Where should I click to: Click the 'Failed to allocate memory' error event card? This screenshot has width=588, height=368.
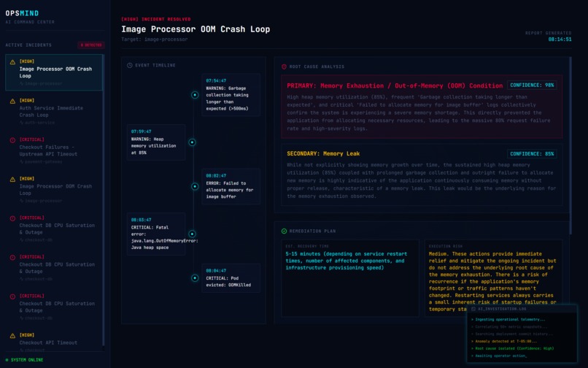pos(231,186)
